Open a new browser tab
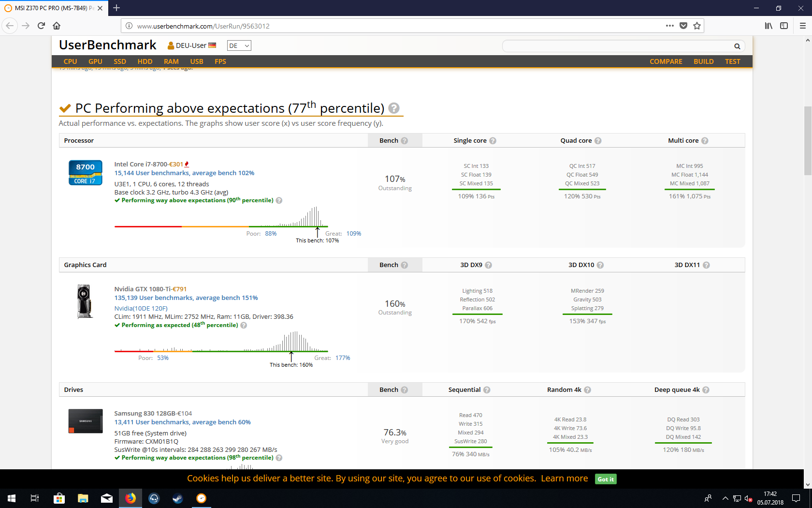This screenshot has width=812, height=508. (x=116, y=8)
